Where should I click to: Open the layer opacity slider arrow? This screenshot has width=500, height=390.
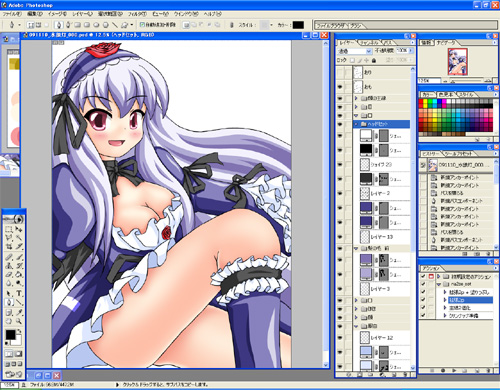(411, 51)
